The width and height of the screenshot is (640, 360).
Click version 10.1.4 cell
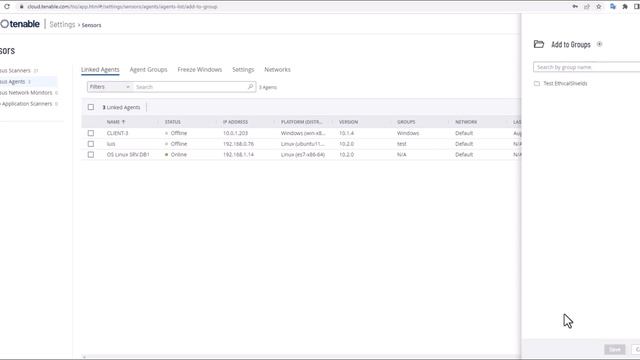(x=347, y=133)
